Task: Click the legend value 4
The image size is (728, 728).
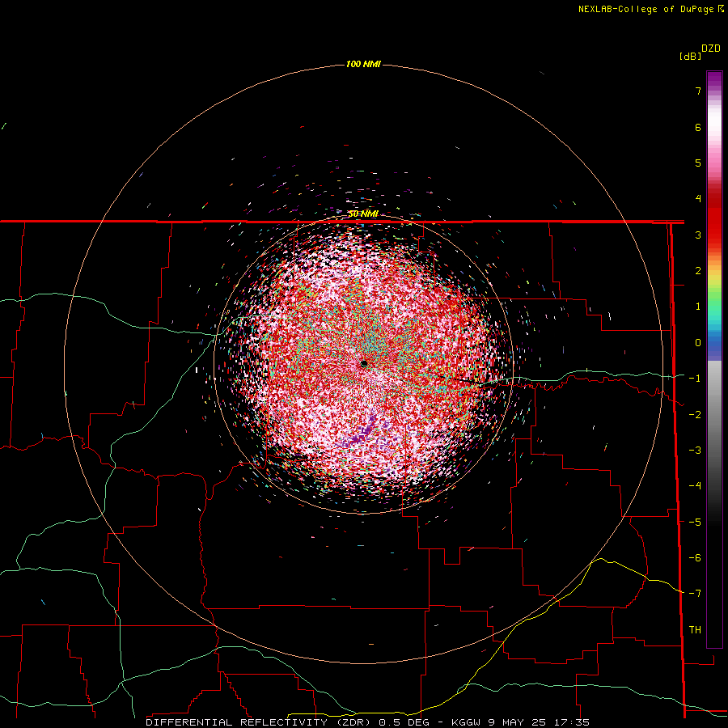Action: coord(698,199)
